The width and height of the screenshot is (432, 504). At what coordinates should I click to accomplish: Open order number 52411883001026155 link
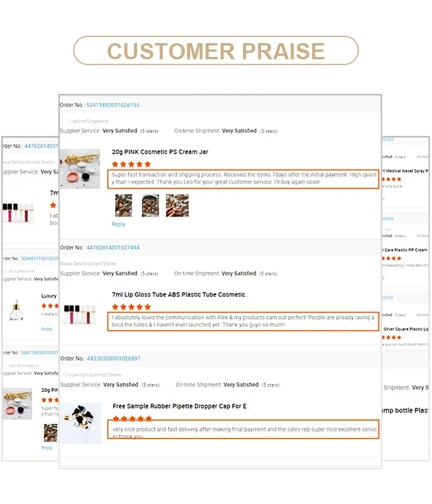point(113,105)
